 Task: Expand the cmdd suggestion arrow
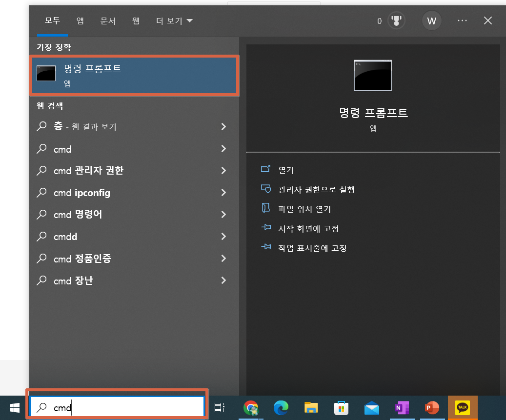[x=223, y=237]
